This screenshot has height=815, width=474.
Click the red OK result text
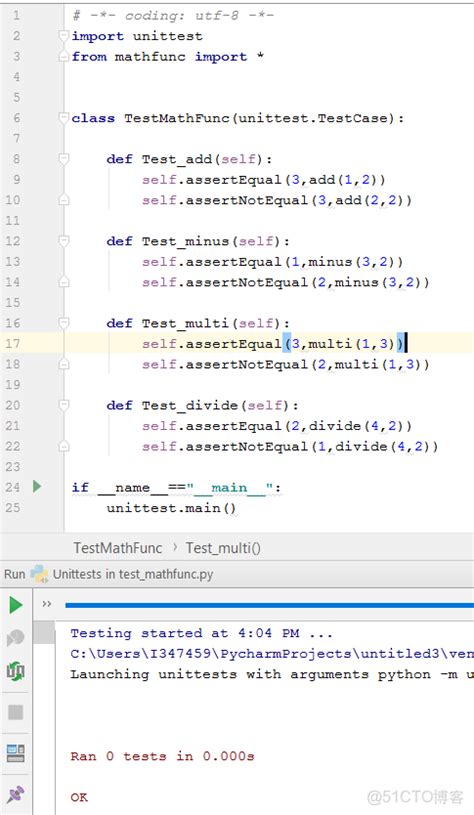79,797
